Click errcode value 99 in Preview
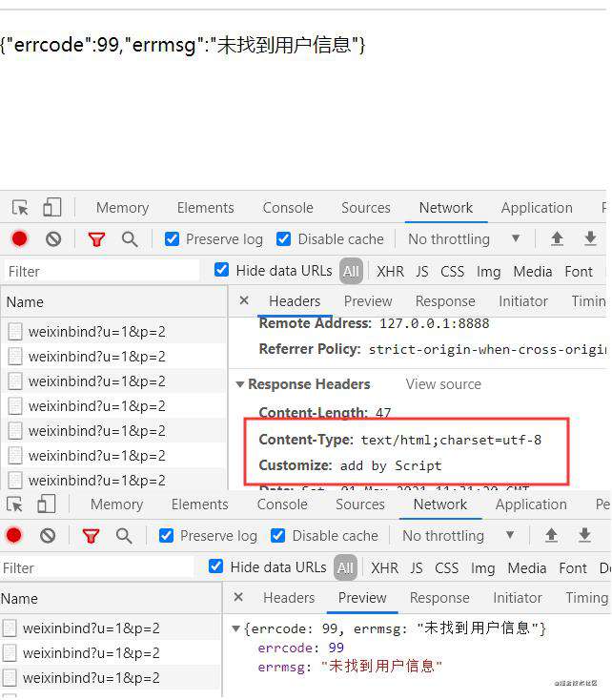 (x=336, y=648)
